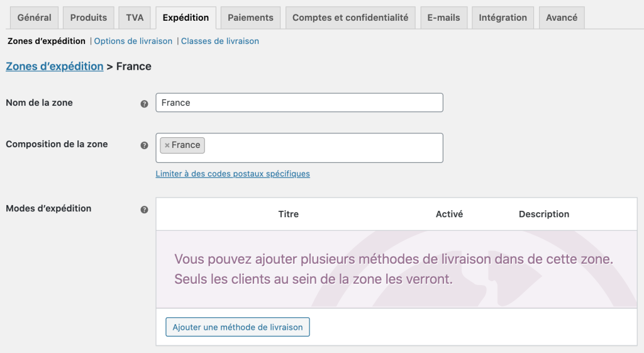Open the Intégration tab
Image resolution: width=644 pixels, height=353 pixels.
pos(502,18)
